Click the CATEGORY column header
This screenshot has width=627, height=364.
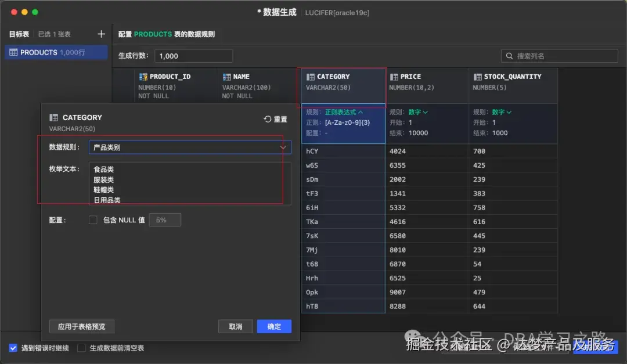pyautogui.click(x=343, y=85)
